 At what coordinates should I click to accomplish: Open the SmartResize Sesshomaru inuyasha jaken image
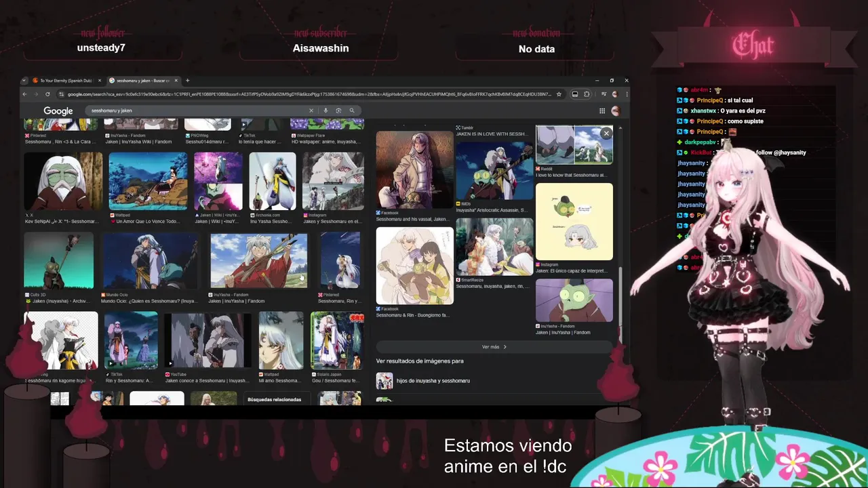coord(494,247)
